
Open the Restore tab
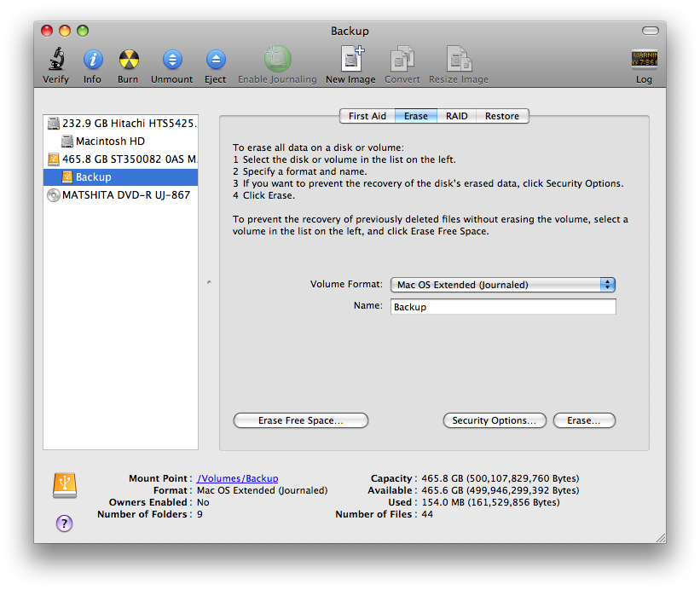click(502, 116)
